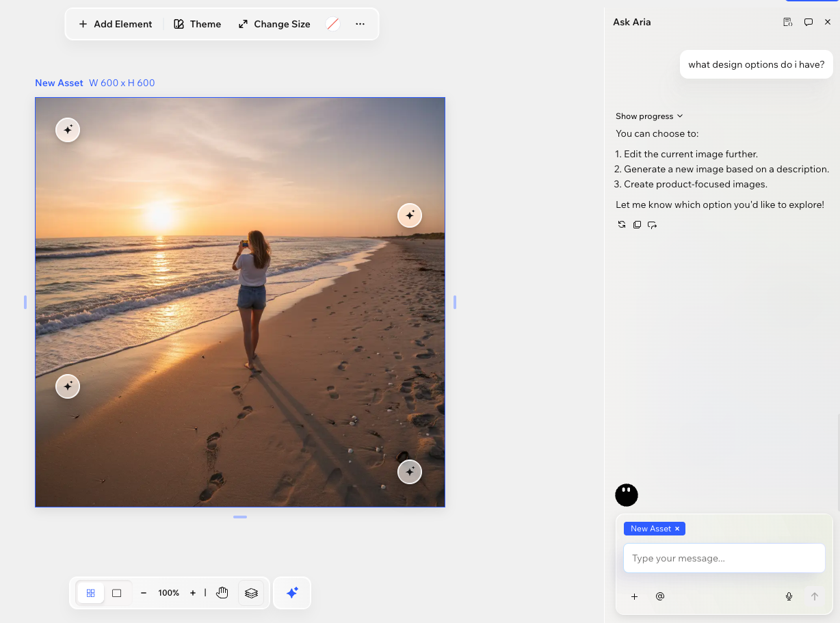Switch to single frame view mode
The height and width of the screenshot is (623, 840).
pos(117,593)
